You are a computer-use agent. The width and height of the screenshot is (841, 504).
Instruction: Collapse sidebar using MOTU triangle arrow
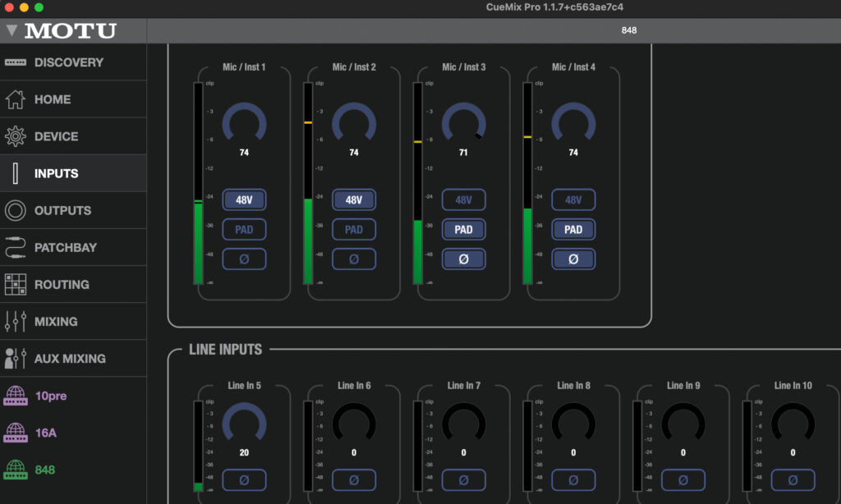(11, 31)
